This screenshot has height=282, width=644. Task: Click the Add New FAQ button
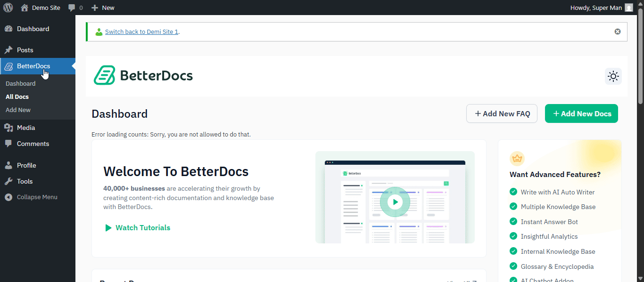point(502,113)
